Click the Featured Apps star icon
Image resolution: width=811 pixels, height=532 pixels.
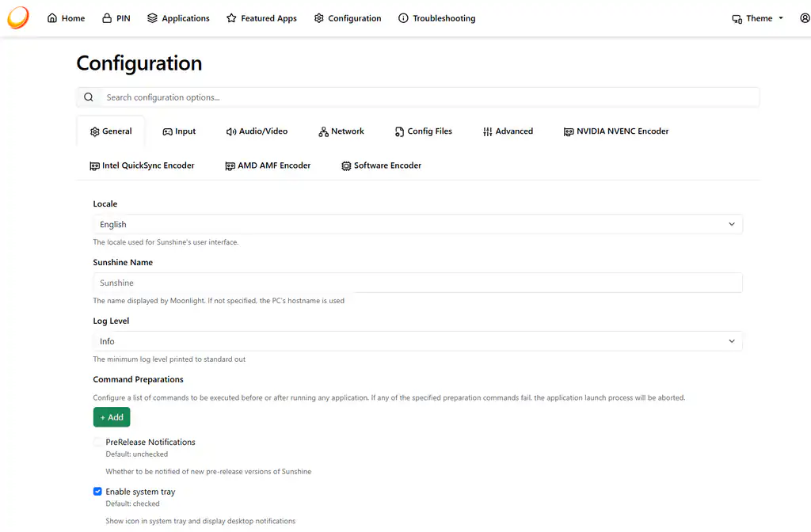pos(231,18)
